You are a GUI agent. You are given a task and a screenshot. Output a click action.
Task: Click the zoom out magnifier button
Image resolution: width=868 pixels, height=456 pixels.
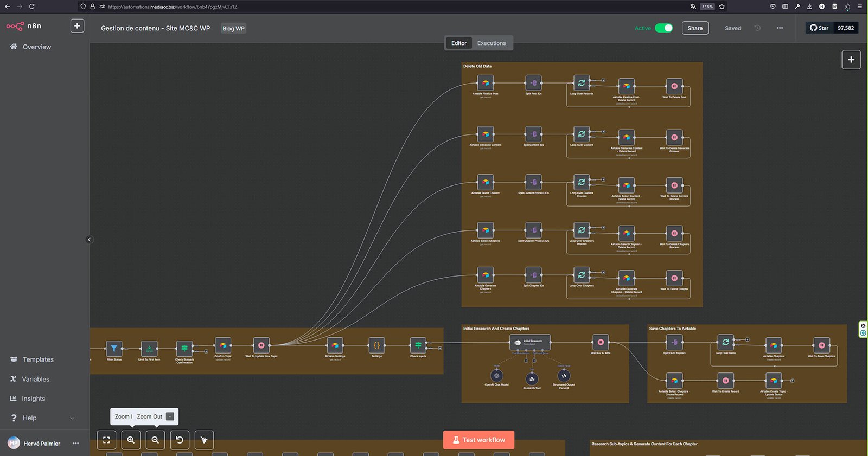click(x=155, y=440)
